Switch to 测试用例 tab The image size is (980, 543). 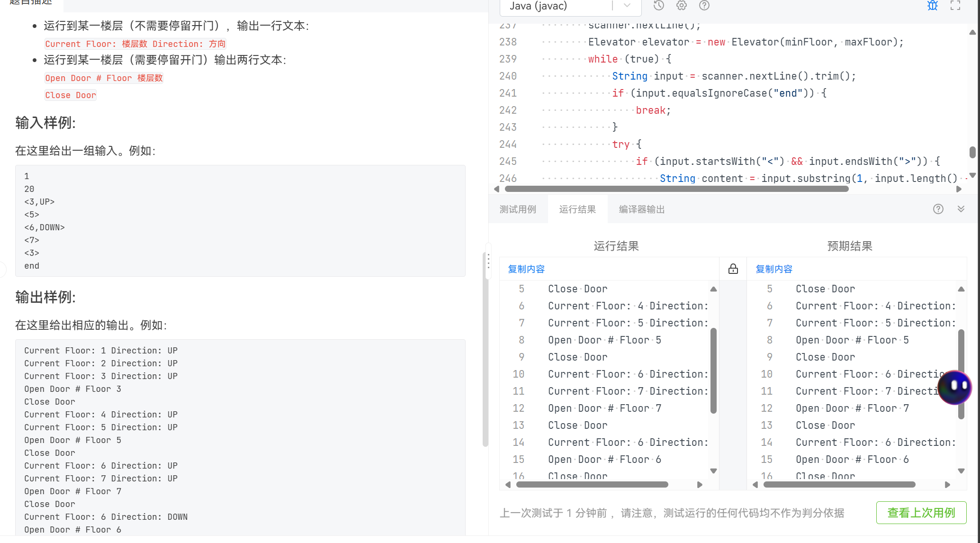[x=518, y=209]
